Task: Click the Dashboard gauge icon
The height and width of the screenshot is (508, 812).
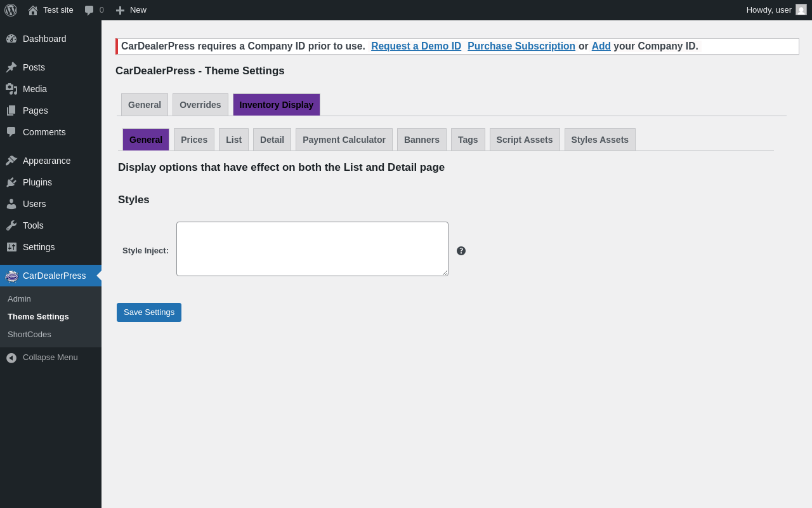Action: pyautogui.click(x=11, y=39)
